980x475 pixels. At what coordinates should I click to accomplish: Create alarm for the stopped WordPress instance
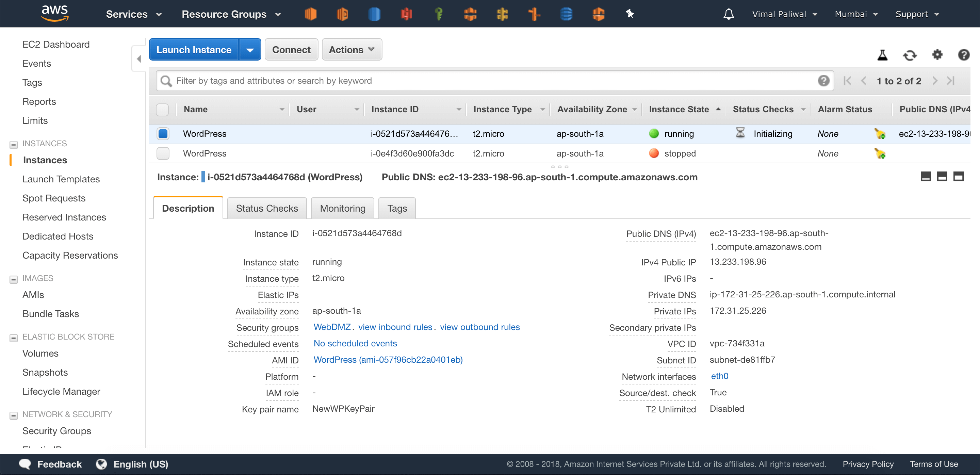(880, 153)
